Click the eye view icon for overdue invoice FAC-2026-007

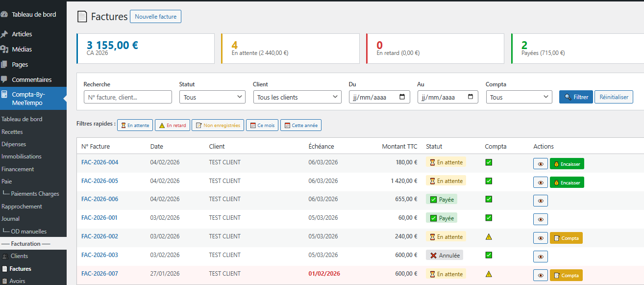[540, 275]
